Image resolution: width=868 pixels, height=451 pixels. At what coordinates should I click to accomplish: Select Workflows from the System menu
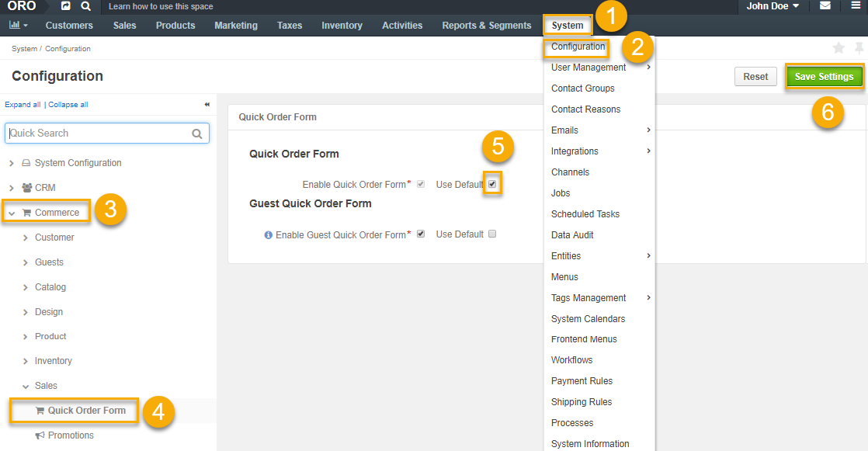tap(571, 359)
